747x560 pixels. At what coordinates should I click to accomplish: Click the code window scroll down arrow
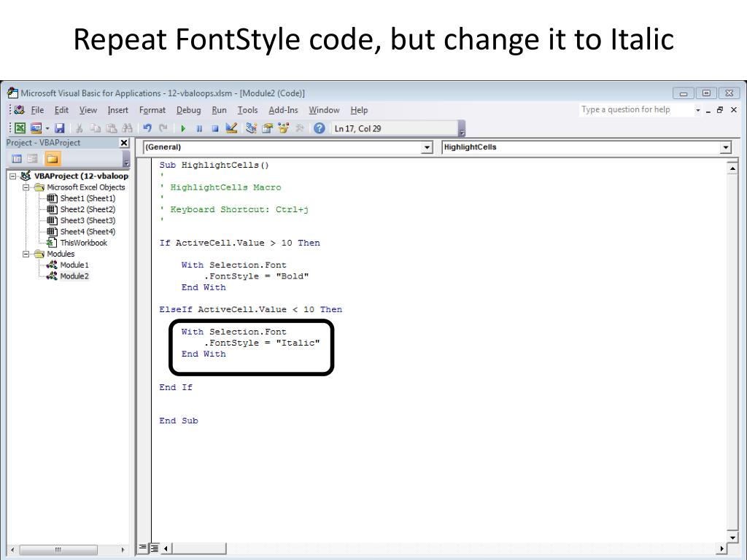point(732,537)
